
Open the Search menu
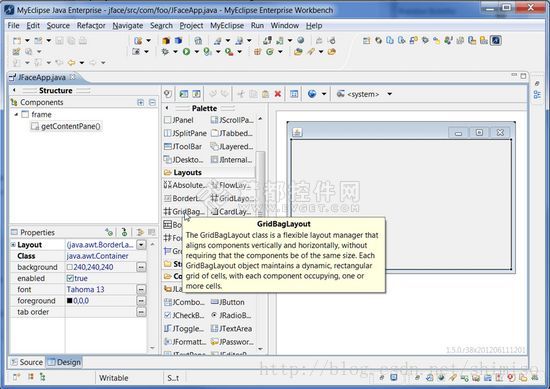click(161, 26)
